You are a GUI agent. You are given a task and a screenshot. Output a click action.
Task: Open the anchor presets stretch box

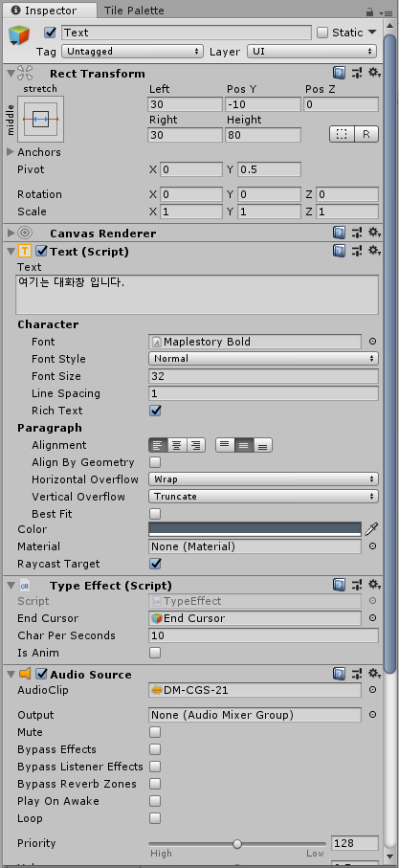coord(40,119)
